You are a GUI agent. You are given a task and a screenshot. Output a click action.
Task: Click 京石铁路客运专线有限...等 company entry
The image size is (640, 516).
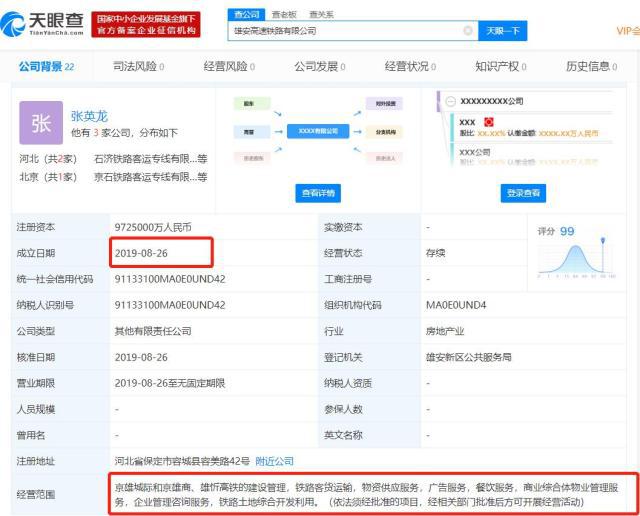[151, 177]
